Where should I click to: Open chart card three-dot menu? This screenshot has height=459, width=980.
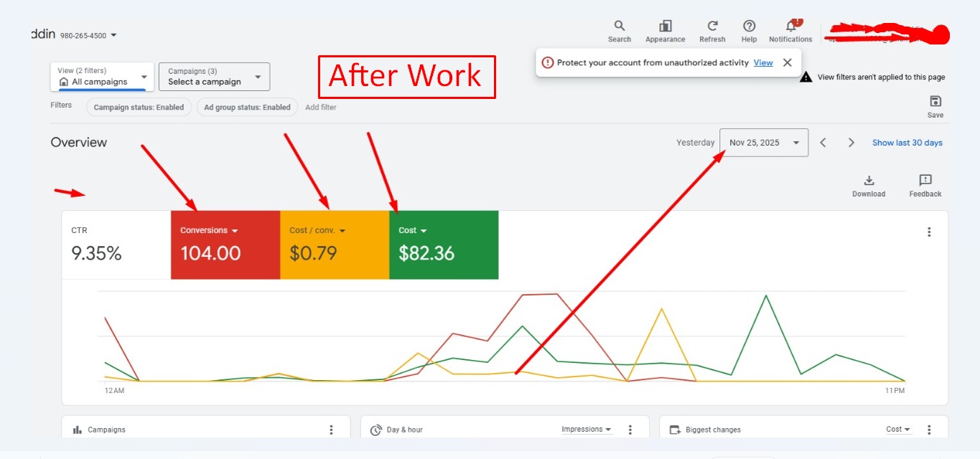click(x=929, y=232)
